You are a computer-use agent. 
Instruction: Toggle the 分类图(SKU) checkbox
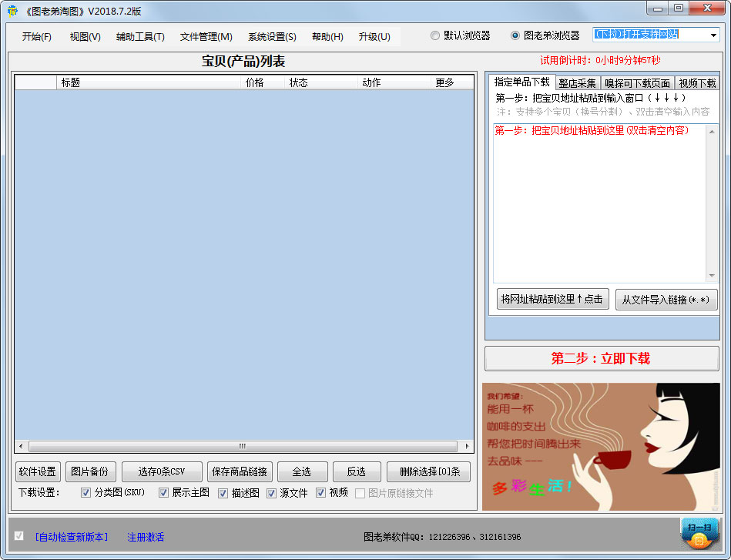point(86,493)
